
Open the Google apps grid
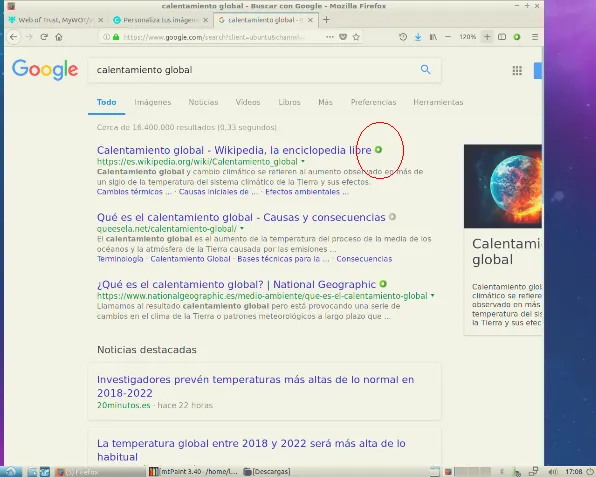click(517, 70)
